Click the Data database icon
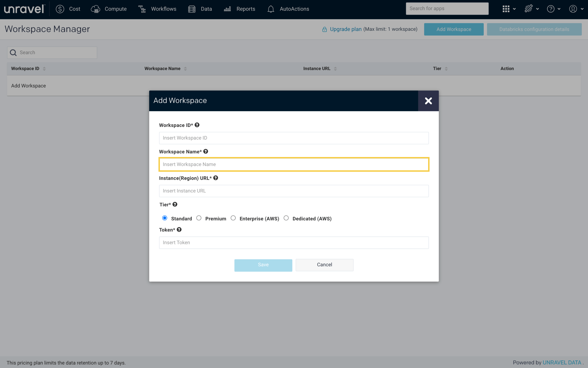 pos(192,9)
